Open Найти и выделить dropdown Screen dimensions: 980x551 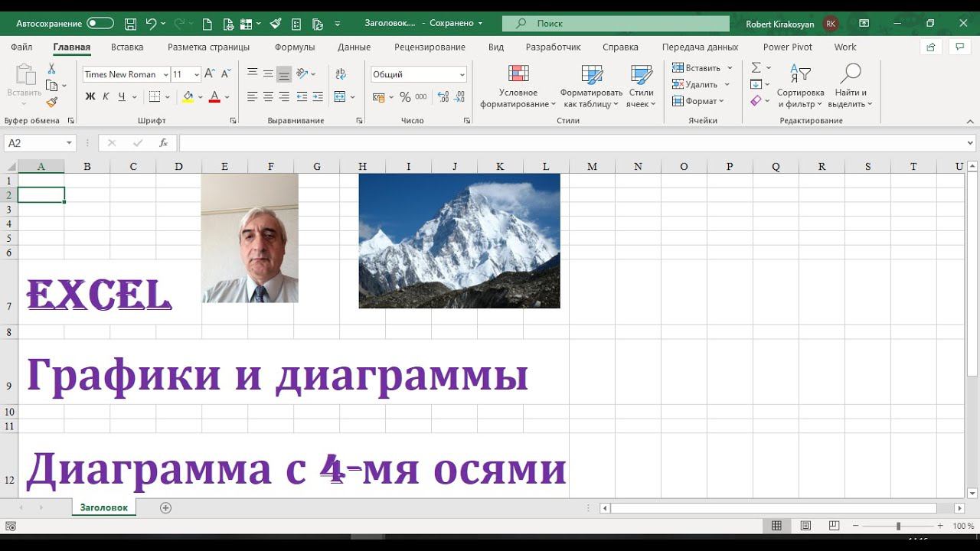[x=850, y=86]
